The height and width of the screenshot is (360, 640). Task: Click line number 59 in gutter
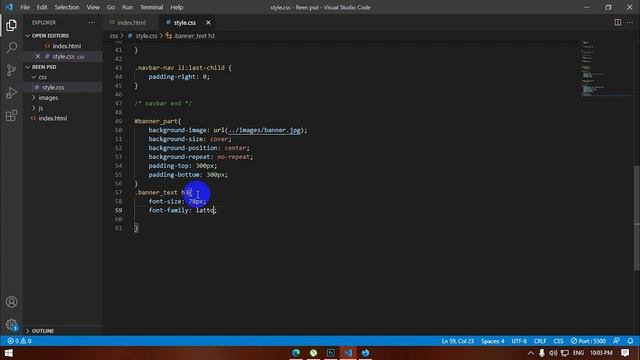(x=118, y=210)
